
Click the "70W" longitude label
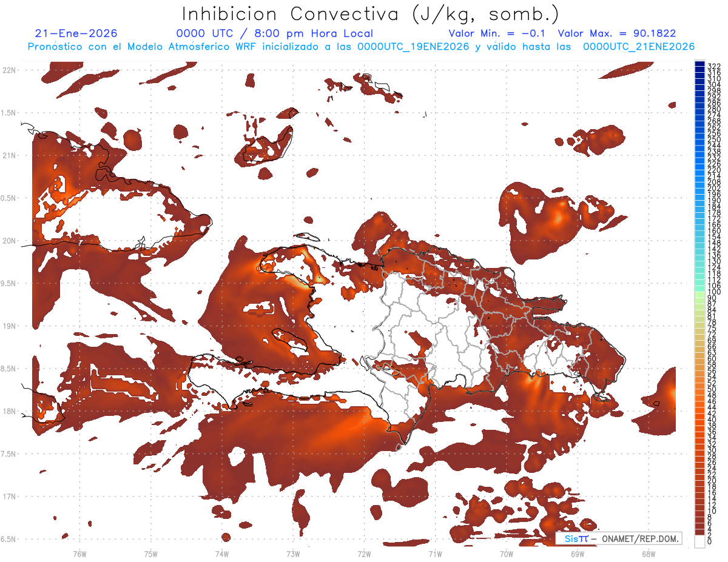[x=506, y=554]
